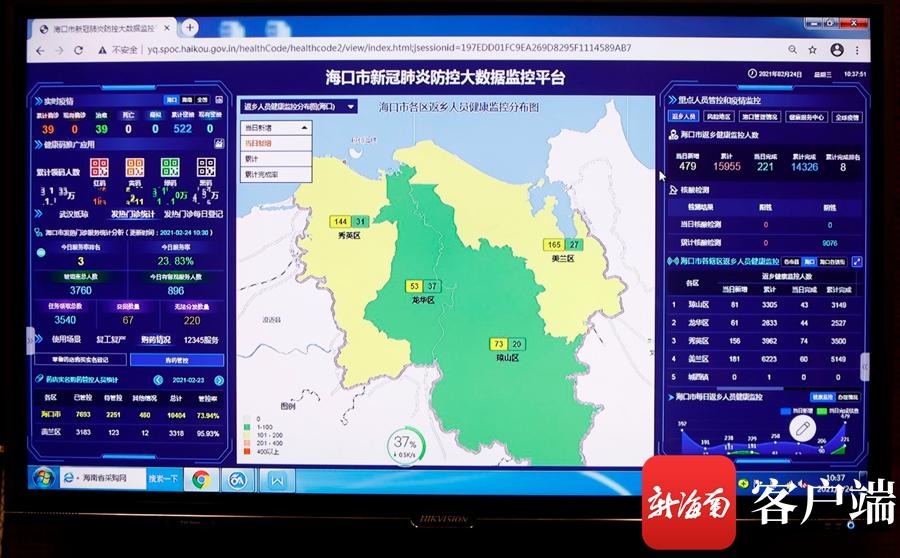Click the red health code QR icon
This screenshot has height=558, width=900.
click(100, 168)
